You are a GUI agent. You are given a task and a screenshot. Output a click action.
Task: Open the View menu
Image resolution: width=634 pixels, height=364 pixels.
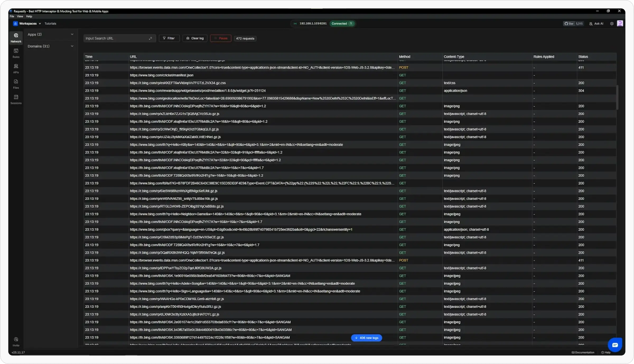click(x=20, y=16)
